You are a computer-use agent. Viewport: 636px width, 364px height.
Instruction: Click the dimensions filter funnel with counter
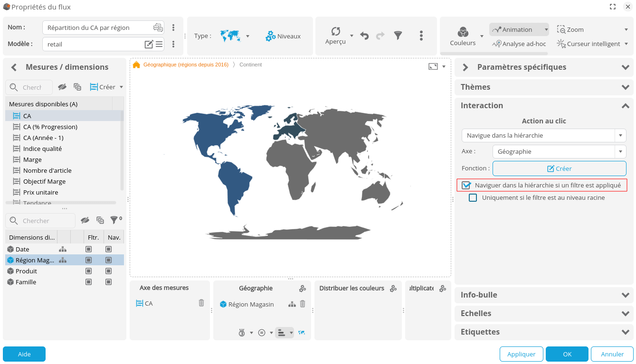(x=115, y=220)
